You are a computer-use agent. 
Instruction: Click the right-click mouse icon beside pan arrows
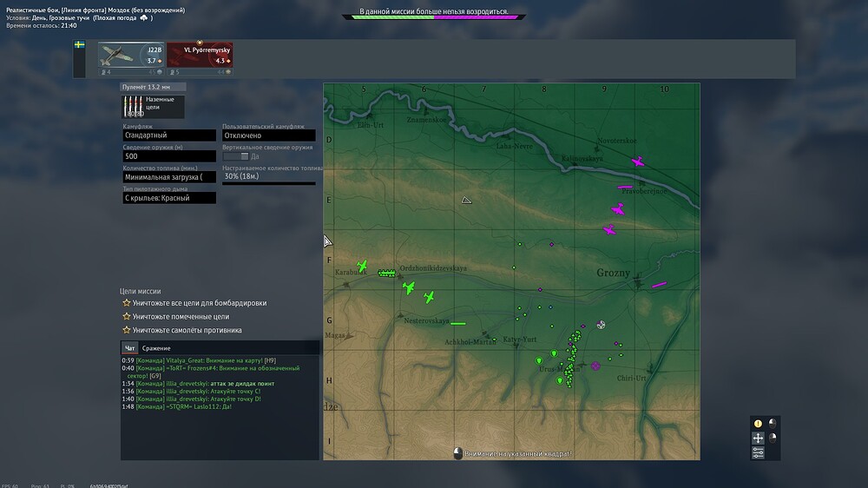[773, 438]
